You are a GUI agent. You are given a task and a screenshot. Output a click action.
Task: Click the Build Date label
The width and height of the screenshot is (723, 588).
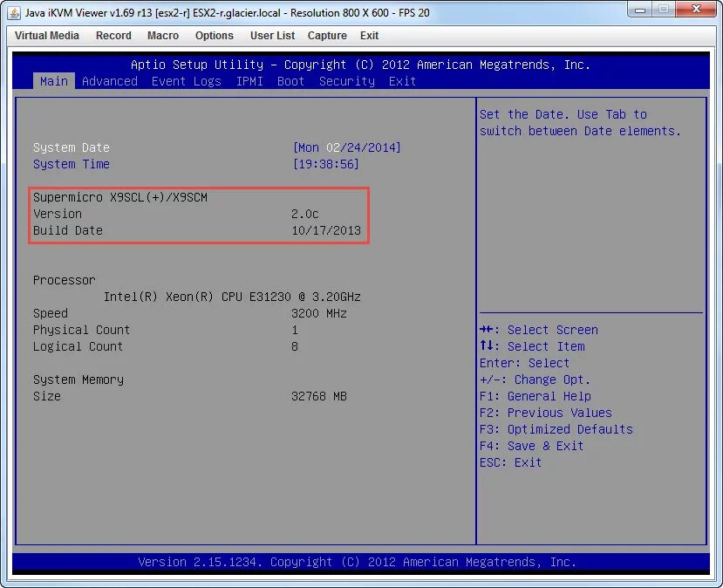[x=68, y=230]
